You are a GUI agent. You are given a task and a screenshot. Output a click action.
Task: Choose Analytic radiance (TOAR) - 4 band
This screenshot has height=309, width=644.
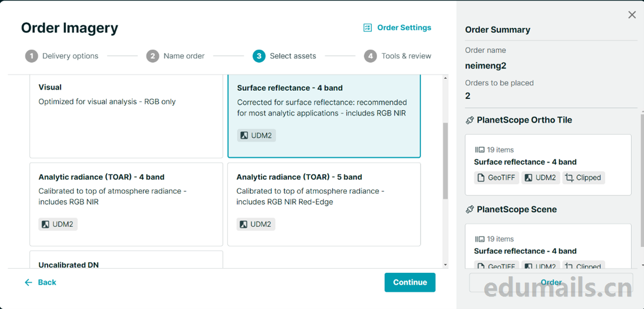pos(126,204)
